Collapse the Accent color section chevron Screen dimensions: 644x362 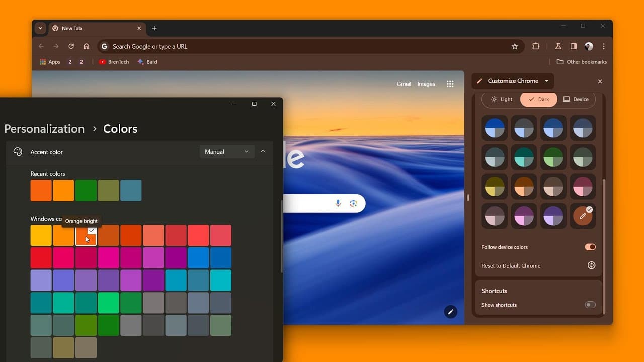(263, 151)
